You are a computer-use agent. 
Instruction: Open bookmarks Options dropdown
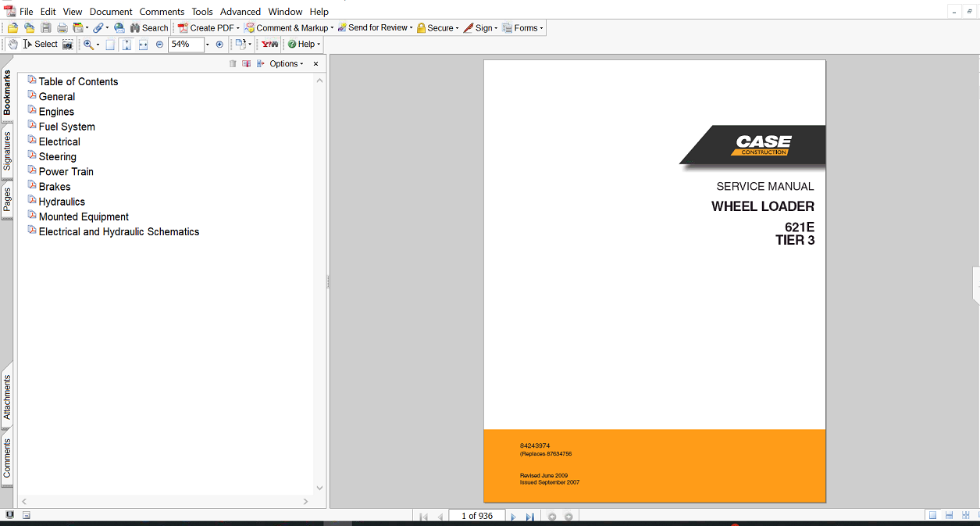pos(286,64)
